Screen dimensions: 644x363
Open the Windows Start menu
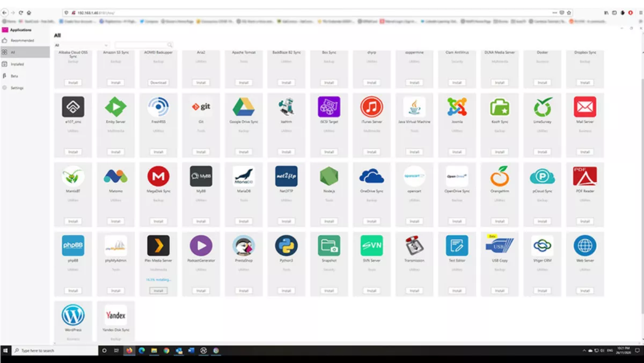pos(5,350)
